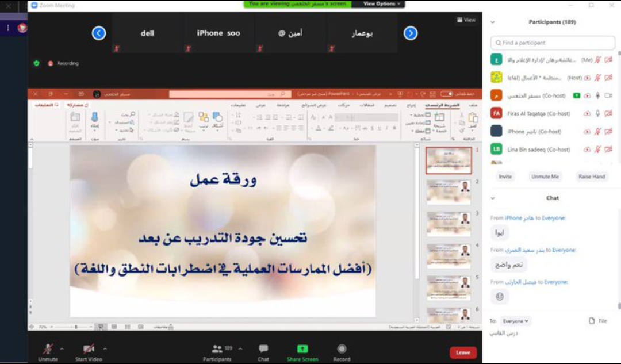Click slide 2 thumbnail in shared PowerPoint
The height and width of the screenshot is (364, 621).
(448, 192)
